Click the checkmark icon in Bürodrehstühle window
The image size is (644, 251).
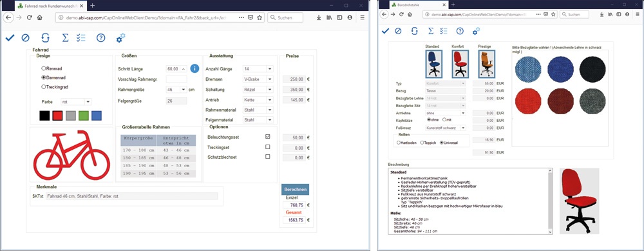[385, 31]
